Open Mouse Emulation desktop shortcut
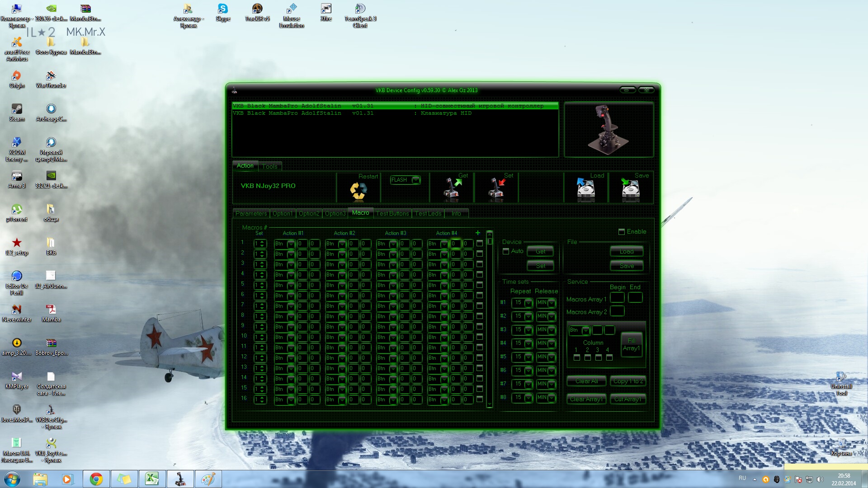868x488 pixels. 292,15
